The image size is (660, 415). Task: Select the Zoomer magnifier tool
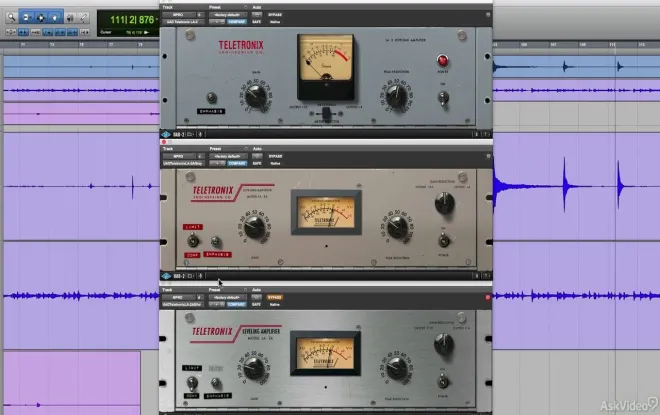coord(11,17)
